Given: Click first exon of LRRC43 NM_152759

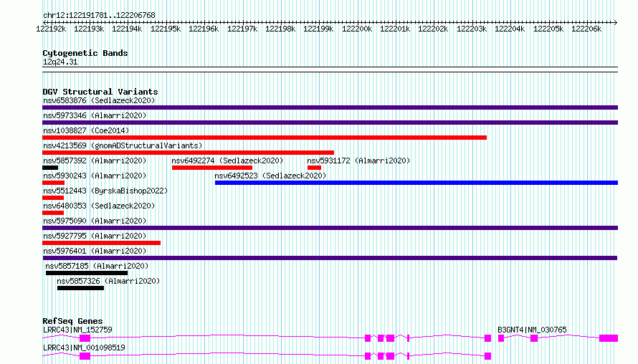Looking at the screenshot, I should [x=85, y=338].
